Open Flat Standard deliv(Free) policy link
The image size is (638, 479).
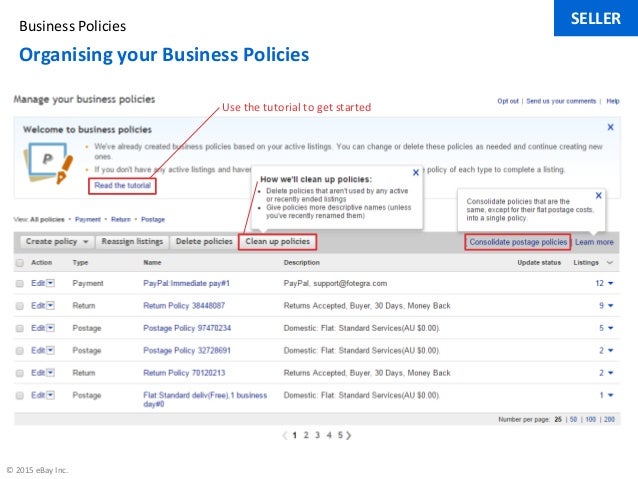pos(205,399)
